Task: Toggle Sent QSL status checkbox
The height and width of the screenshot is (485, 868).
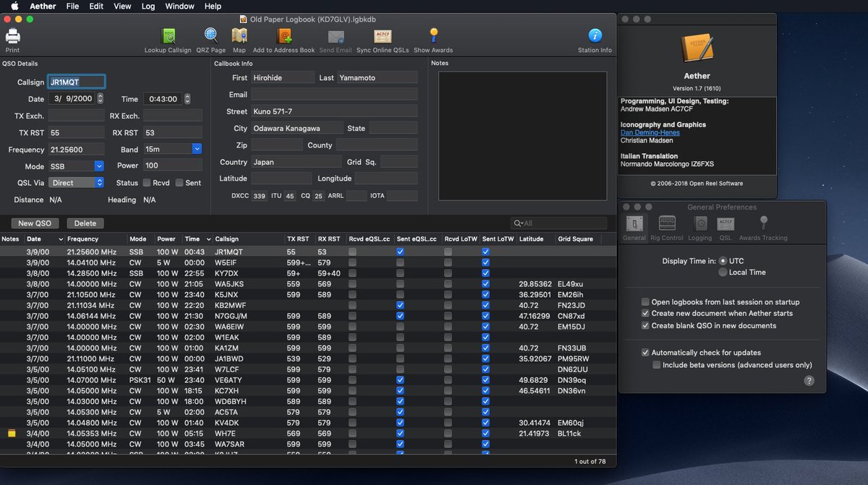Action: point(178,183)
